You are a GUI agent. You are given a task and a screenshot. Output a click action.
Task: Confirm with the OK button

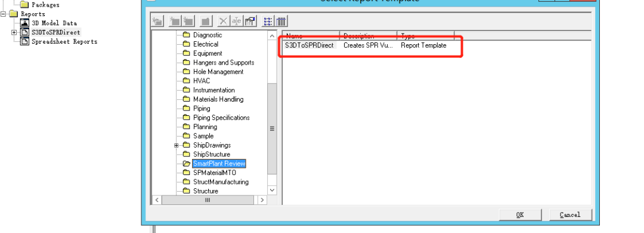point(520,214)
